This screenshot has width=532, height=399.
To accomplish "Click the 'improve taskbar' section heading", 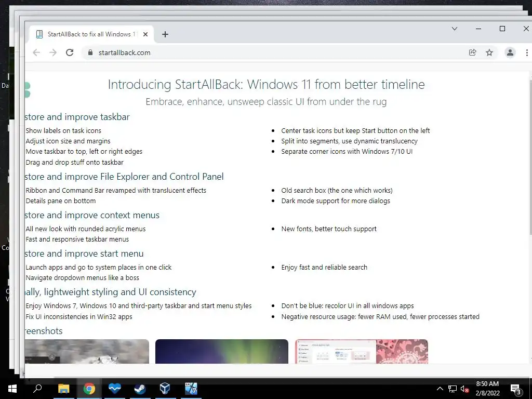I will coord(77,117).
